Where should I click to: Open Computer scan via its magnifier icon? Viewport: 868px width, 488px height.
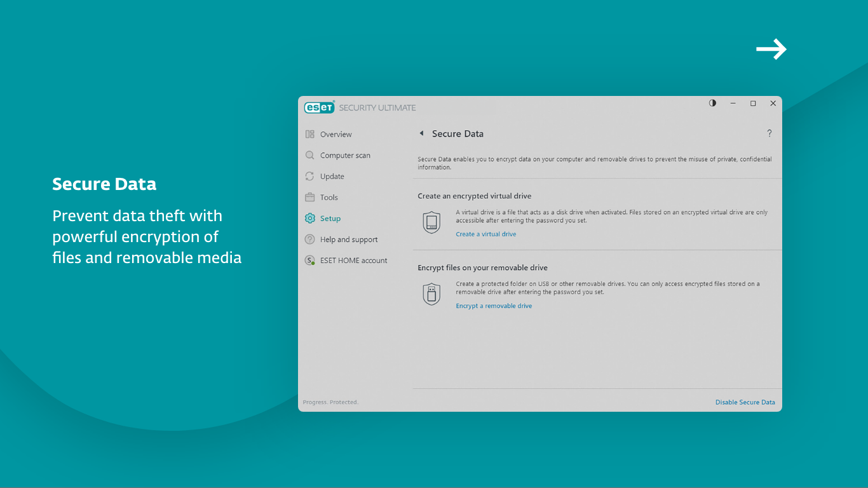click(309, 155)
